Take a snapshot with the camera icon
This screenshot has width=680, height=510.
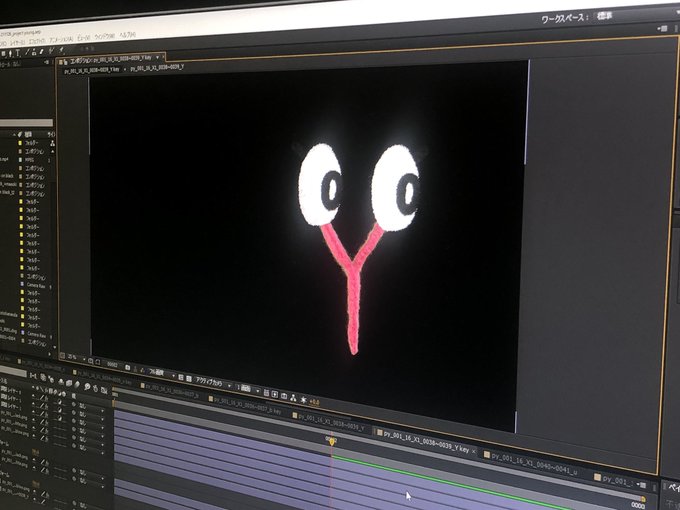[128, 367]
